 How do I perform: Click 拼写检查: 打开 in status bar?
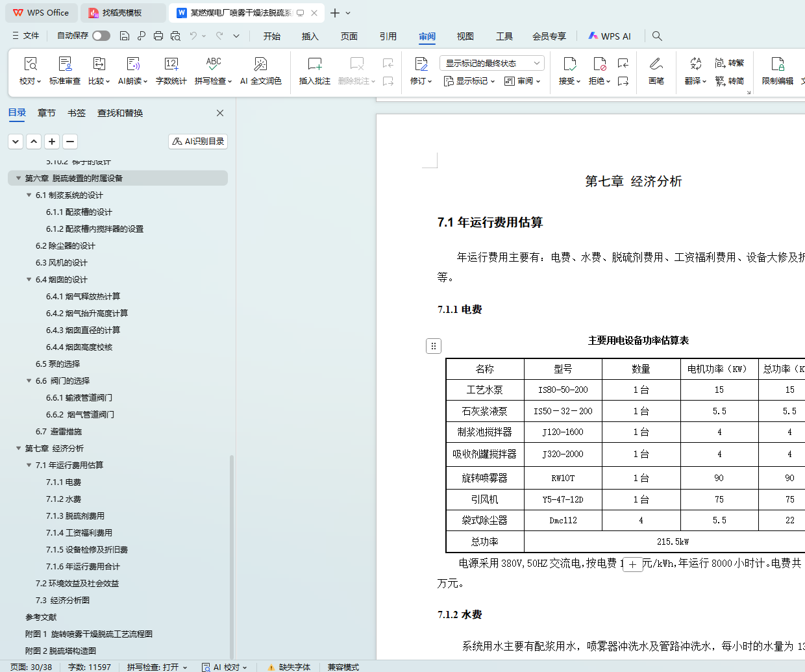pos(157,667)
